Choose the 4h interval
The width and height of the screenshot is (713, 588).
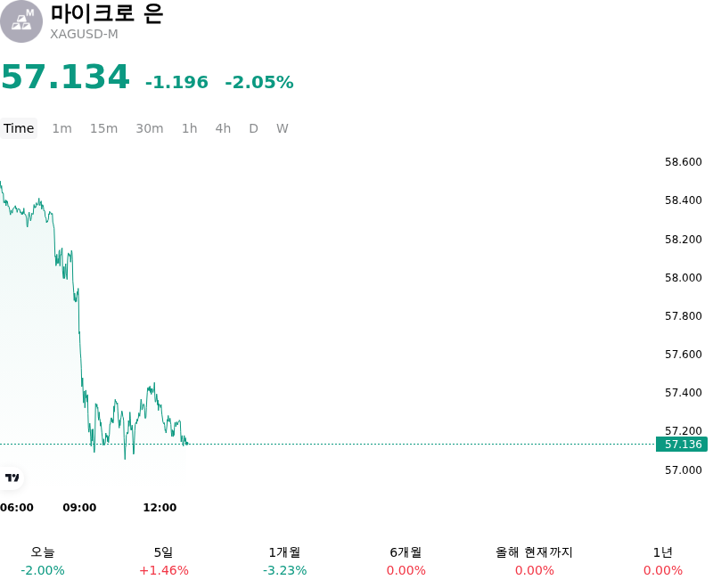[223, 128]
